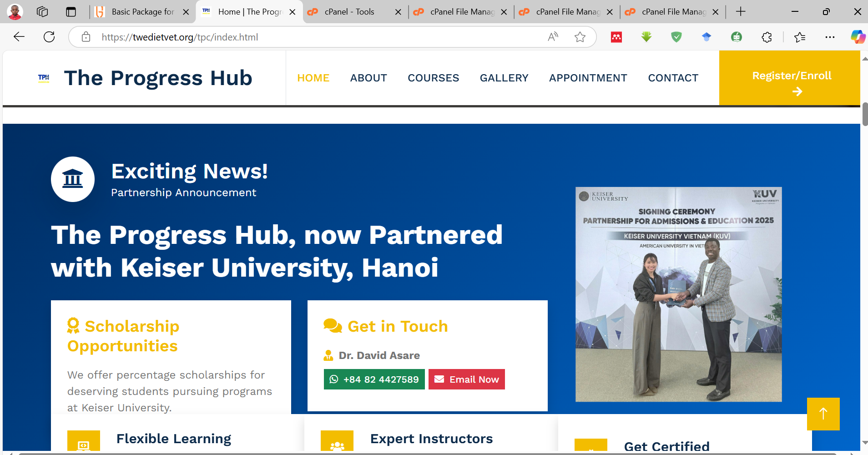Click the WhatsApp phone number button
The image size is (868, 455).
point(374,379)
